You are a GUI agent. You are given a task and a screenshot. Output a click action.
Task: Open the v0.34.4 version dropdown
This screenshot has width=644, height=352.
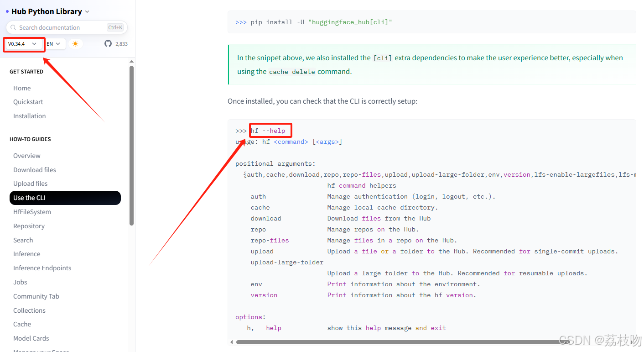tap(23, 44)
